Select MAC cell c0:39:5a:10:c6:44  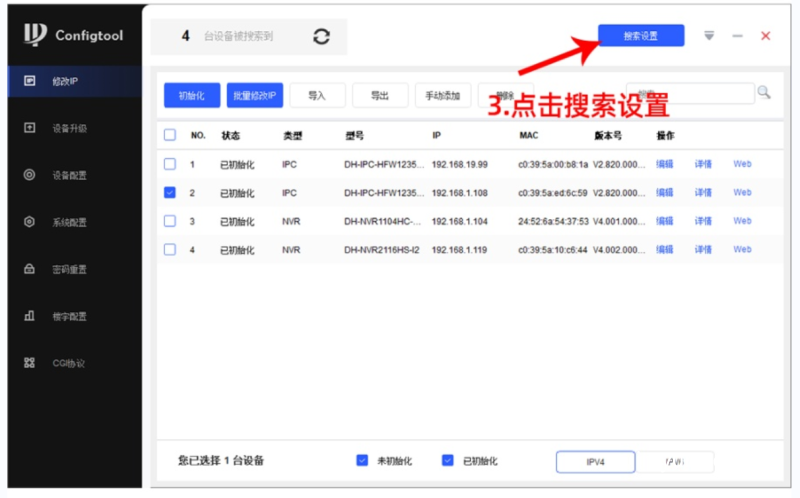pos(553,250)
